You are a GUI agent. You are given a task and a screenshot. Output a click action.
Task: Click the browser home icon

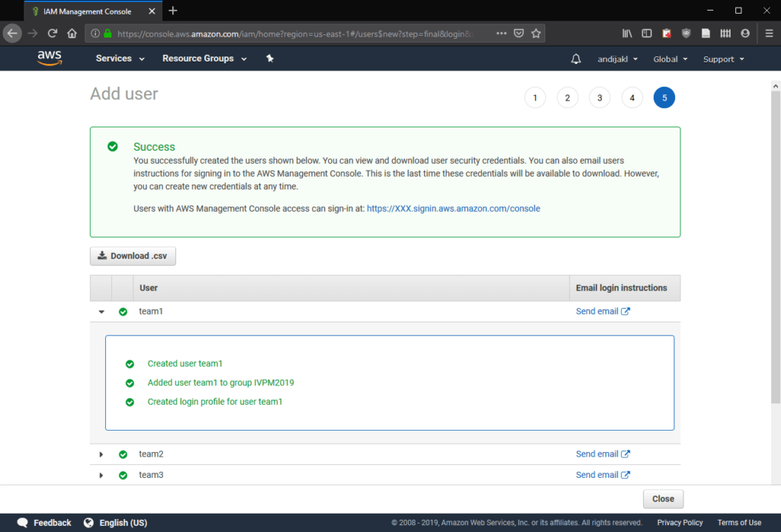(x=72, y=34)
